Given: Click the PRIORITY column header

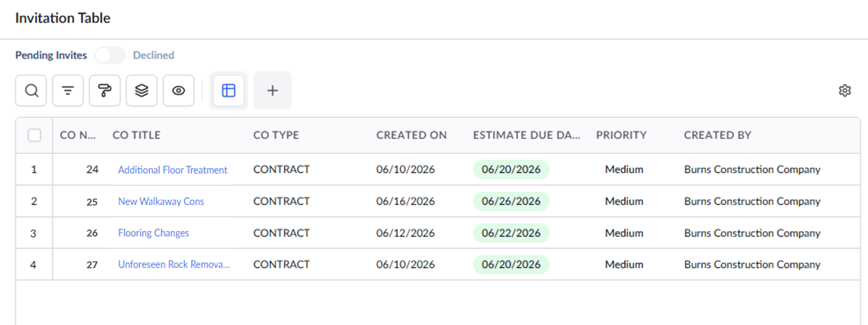Looking at the screenshot, I should (621, 135).
